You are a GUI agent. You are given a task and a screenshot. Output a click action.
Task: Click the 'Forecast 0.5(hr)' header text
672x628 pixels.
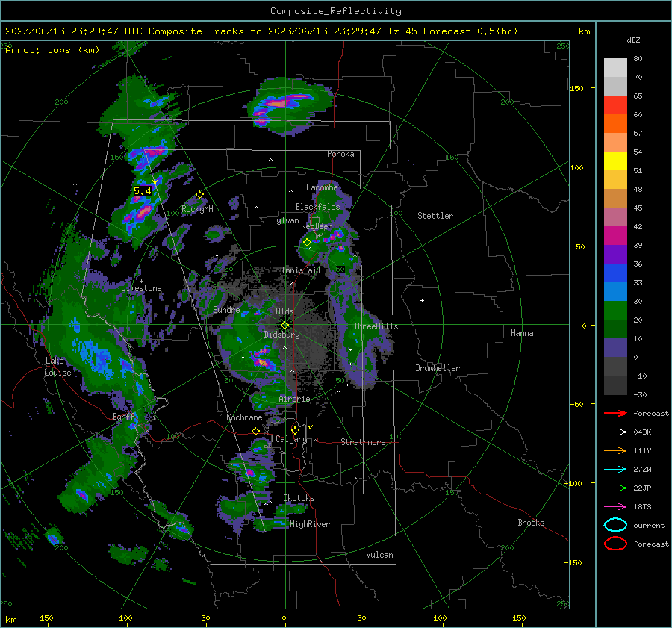click(x=470, y=31)
